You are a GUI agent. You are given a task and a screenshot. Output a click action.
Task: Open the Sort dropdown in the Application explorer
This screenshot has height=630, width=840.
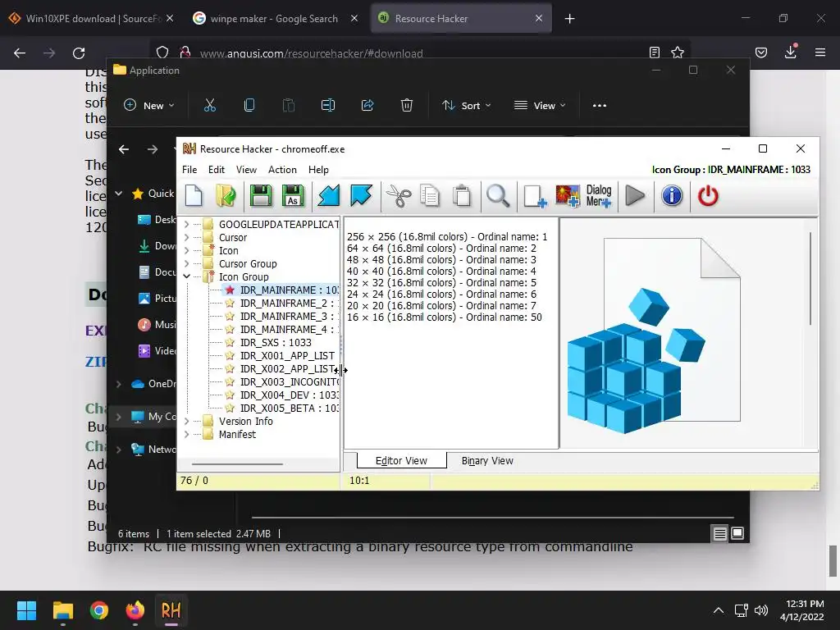466,106
